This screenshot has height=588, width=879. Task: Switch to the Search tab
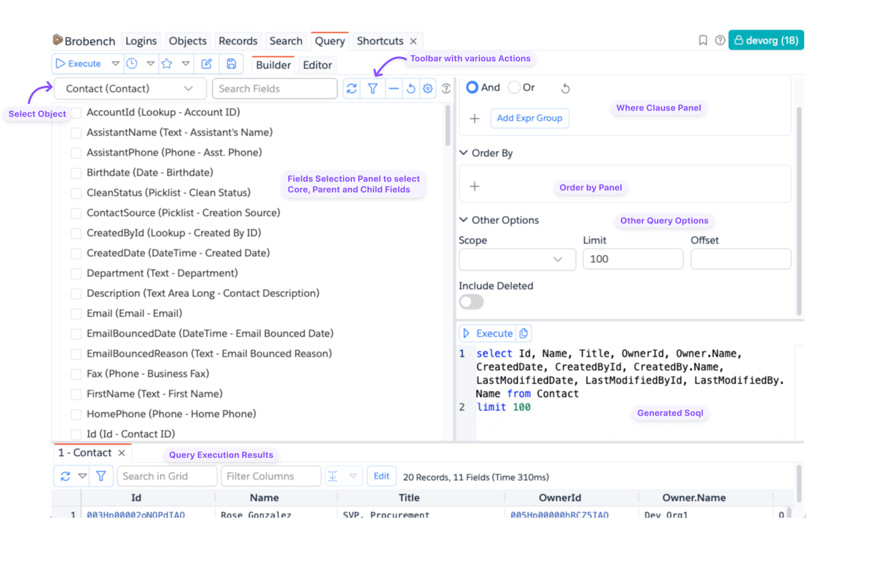tap(286, 41)
